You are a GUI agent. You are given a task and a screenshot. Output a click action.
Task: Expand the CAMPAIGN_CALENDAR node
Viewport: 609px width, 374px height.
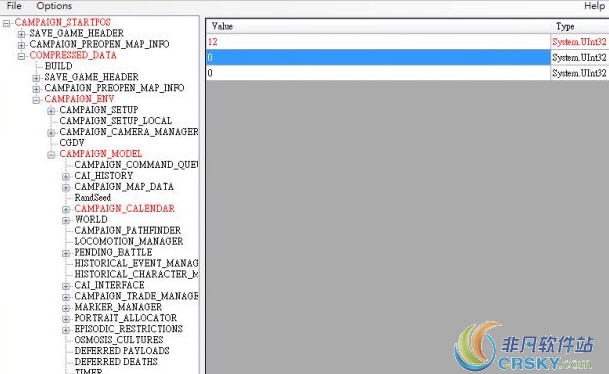(66, 210)
